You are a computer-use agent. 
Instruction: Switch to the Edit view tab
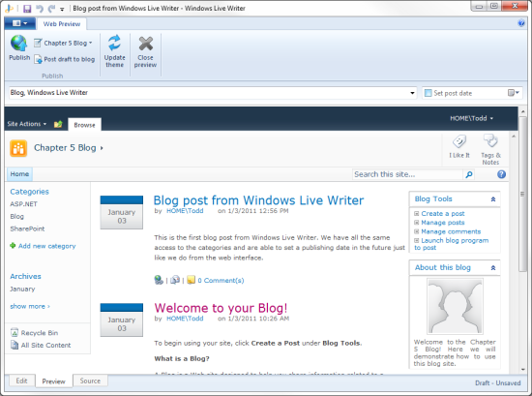point(21,381)
